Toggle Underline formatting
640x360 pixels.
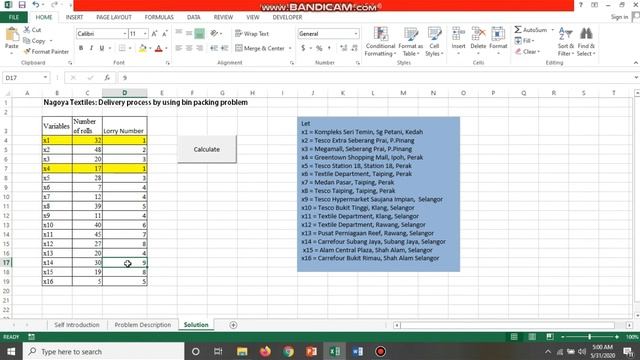(x=102, y=48)
